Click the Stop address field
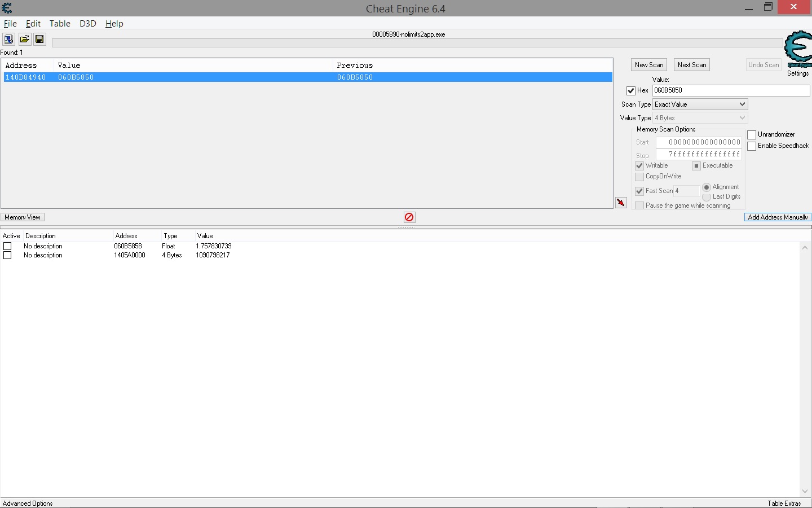 tap(699, 154)
